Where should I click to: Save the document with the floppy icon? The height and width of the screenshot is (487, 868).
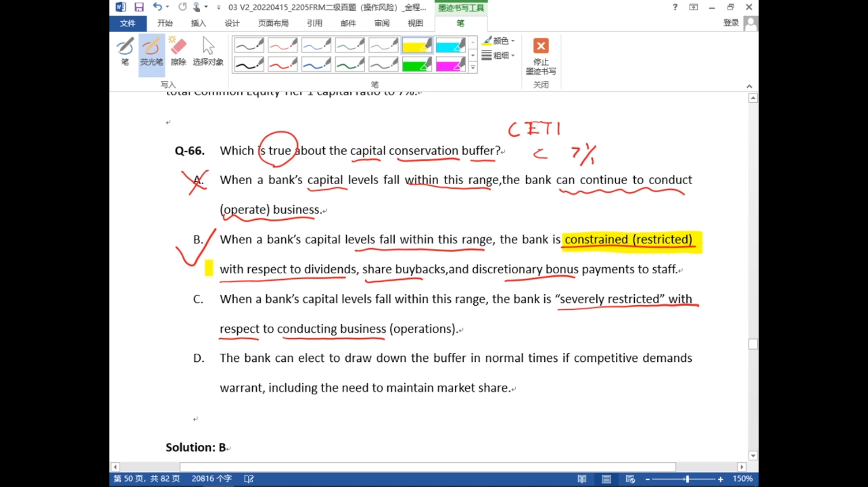[x=139, y=7]
